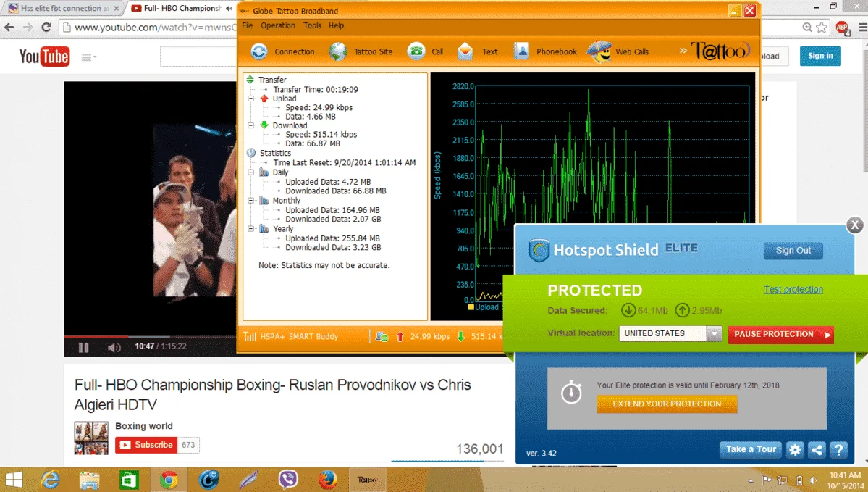Open the Boxing world channel thumbnail
The width and height of the screenshot is (868, 492).
pyautogui.click(x=91, y=438)
